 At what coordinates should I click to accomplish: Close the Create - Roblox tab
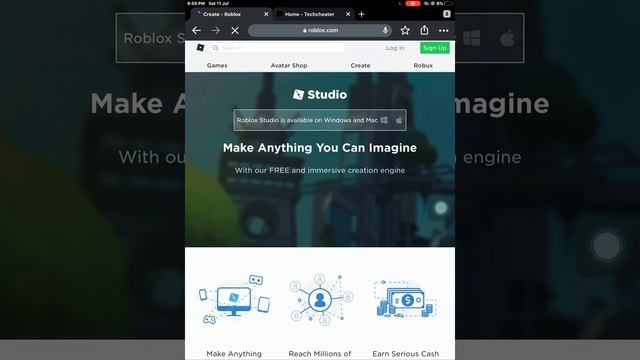point(266,14)
